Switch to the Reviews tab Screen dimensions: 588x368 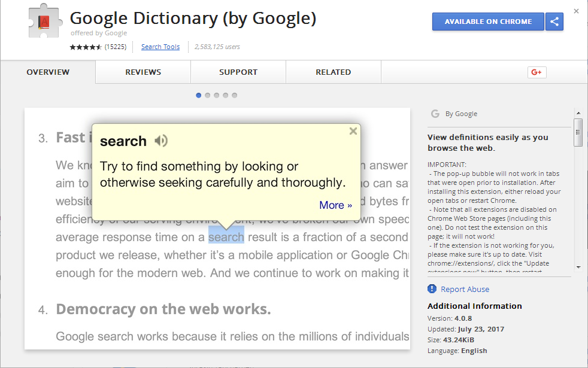coord(143,72)
